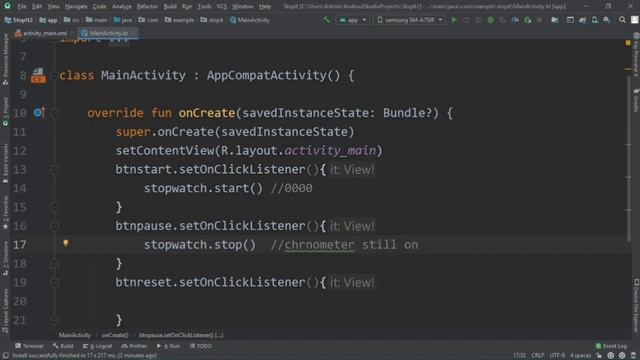640x360 pixels.
Task: Attach debugger to Android process icon
Action: point(528,20)
